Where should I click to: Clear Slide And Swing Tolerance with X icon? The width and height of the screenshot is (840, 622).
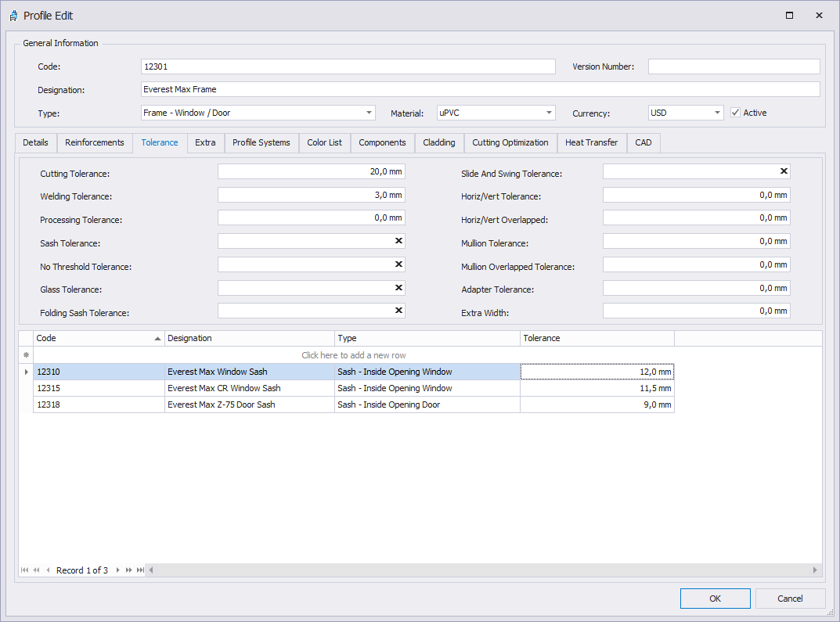pyautogui.click(x=784, y=171)
